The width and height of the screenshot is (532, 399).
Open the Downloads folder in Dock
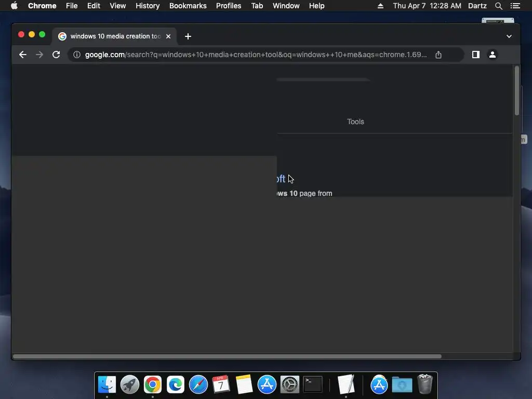pyautogui.click(x=402, y=384)
